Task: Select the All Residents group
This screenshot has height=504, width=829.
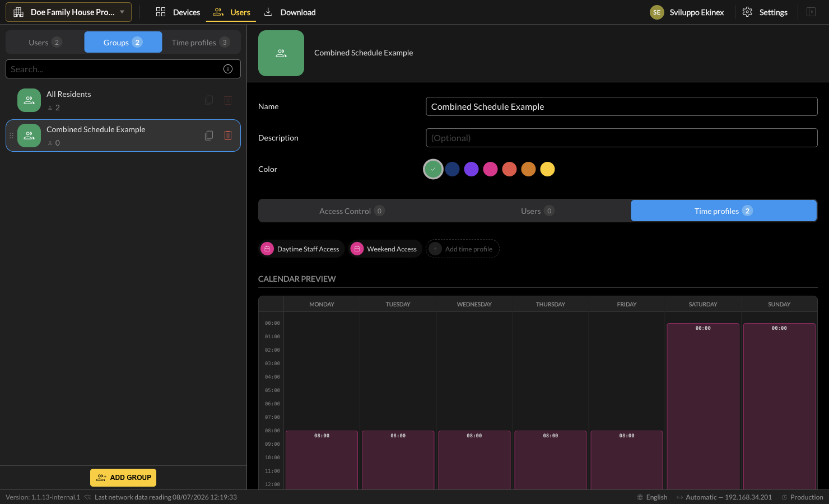Action: 123,100
